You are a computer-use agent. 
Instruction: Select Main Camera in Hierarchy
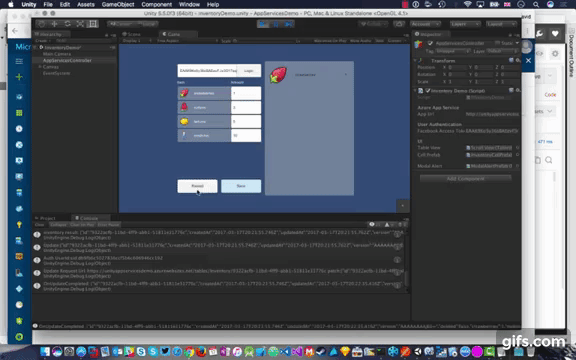tap(57, 54)
